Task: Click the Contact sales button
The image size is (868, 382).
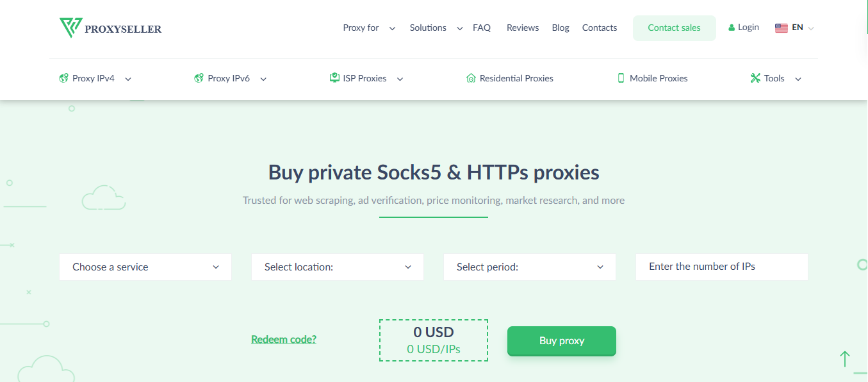Action: [674, 28]
